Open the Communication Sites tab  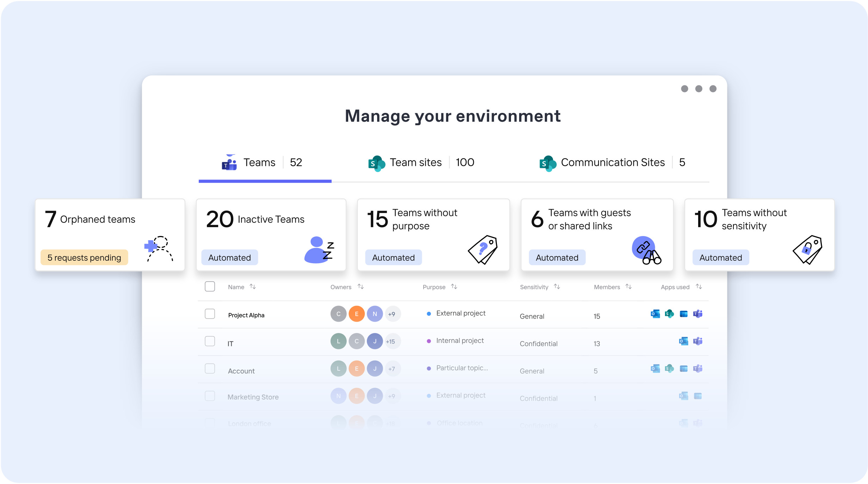612,163
